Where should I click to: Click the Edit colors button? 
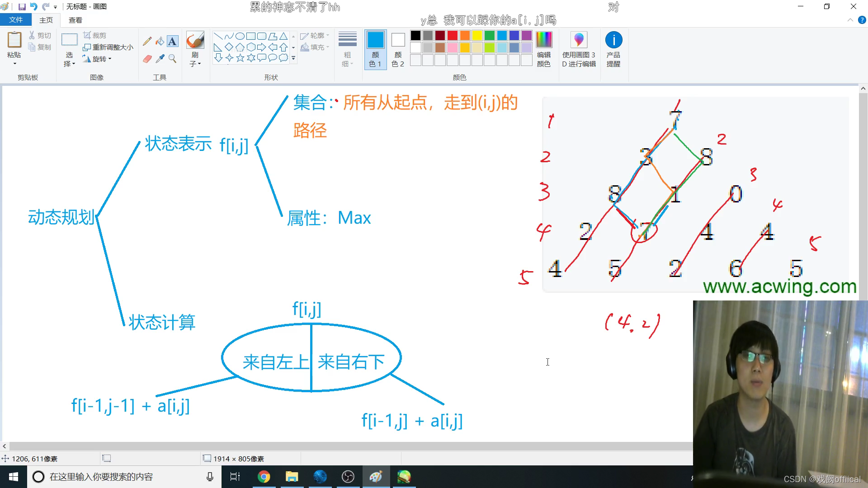point(544,49)
